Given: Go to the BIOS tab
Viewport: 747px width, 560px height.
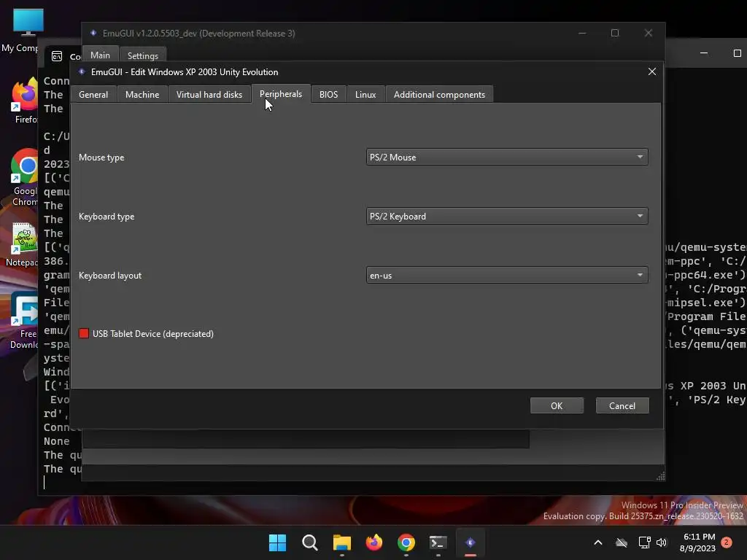Looking at the screenshot, I should (328, 94).
